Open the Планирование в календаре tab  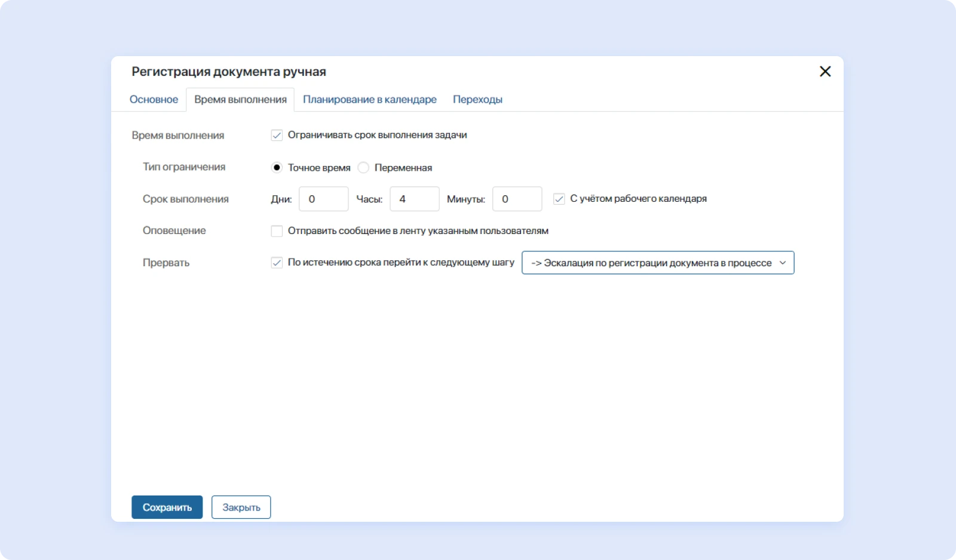(369, 100)
